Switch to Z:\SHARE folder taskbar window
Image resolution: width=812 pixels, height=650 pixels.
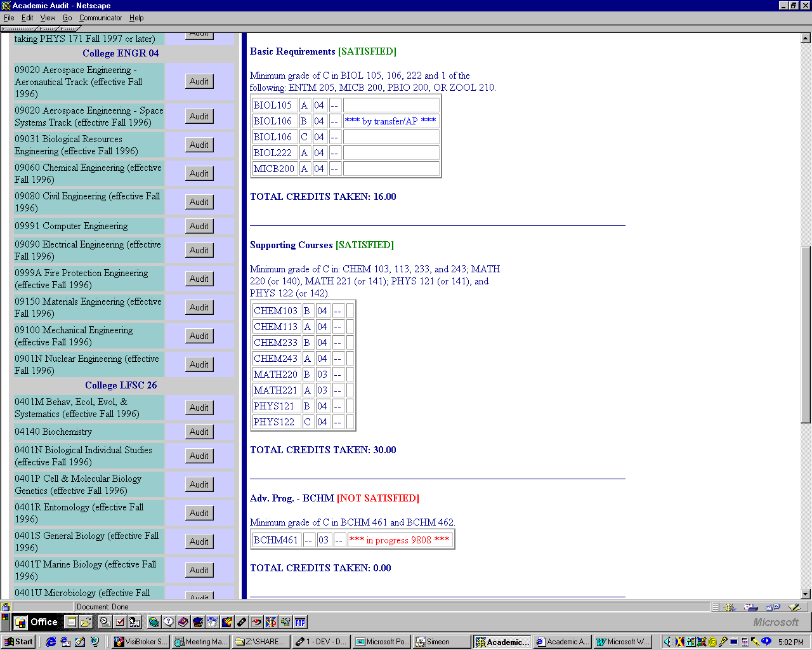261,642
